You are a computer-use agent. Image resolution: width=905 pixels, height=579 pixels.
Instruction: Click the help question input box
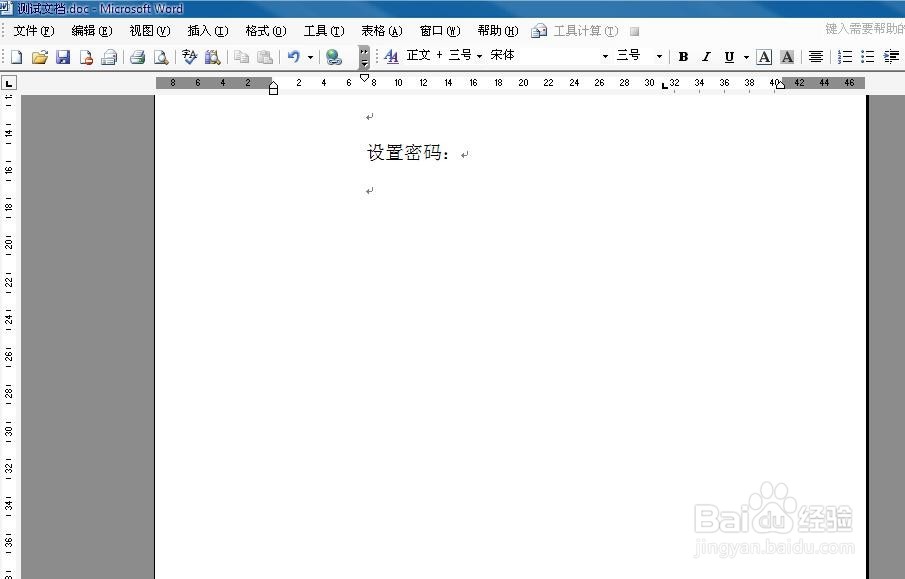pos(864,29)
